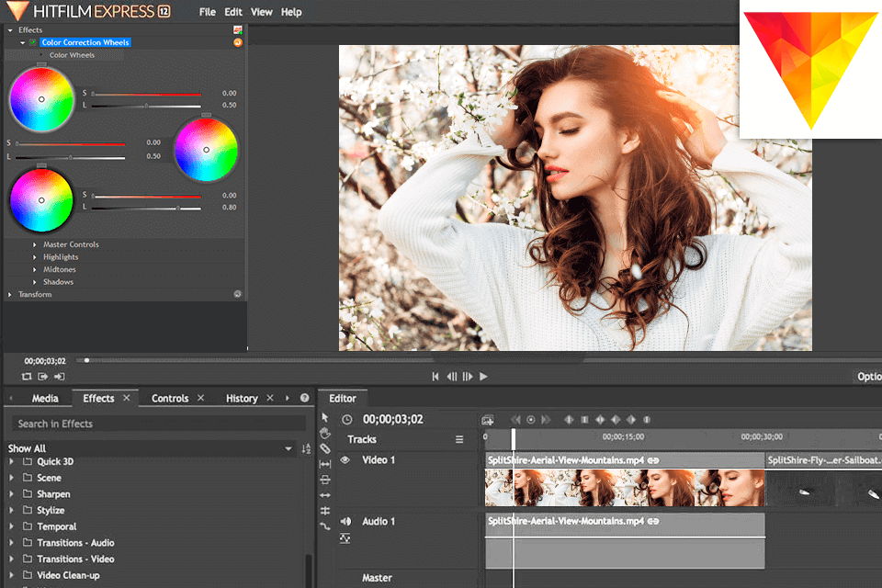Click the add effect icon in Effects header
Viewport: 882px width, 588px height.
[238, 29]
